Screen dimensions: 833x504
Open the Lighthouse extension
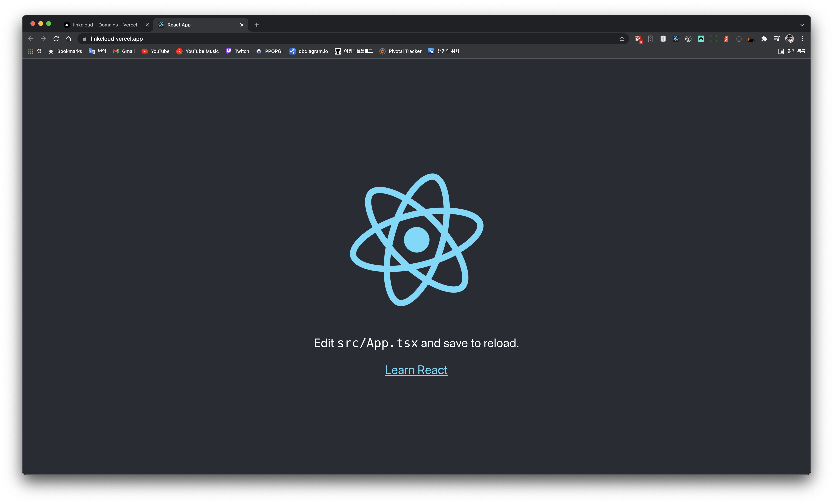726,39
